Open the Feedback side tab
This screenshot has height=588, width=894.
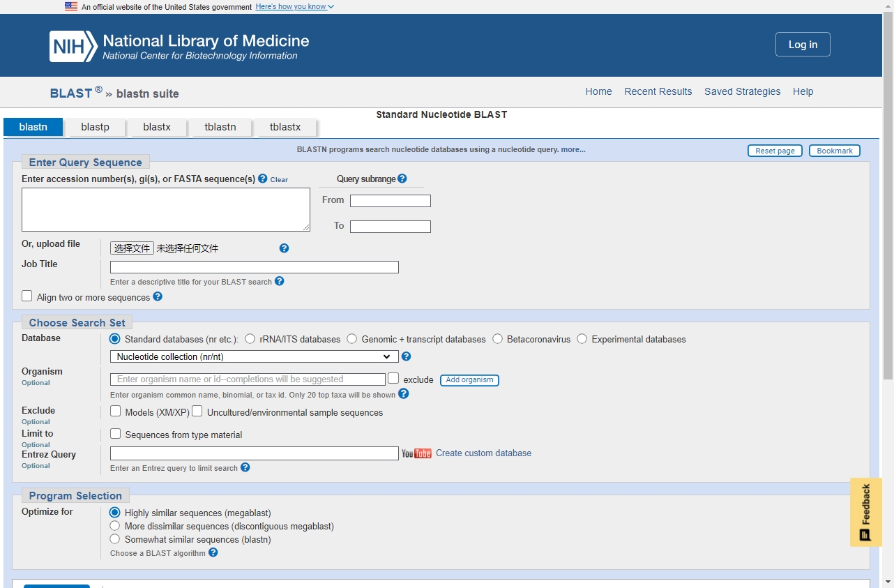(865, 512)
